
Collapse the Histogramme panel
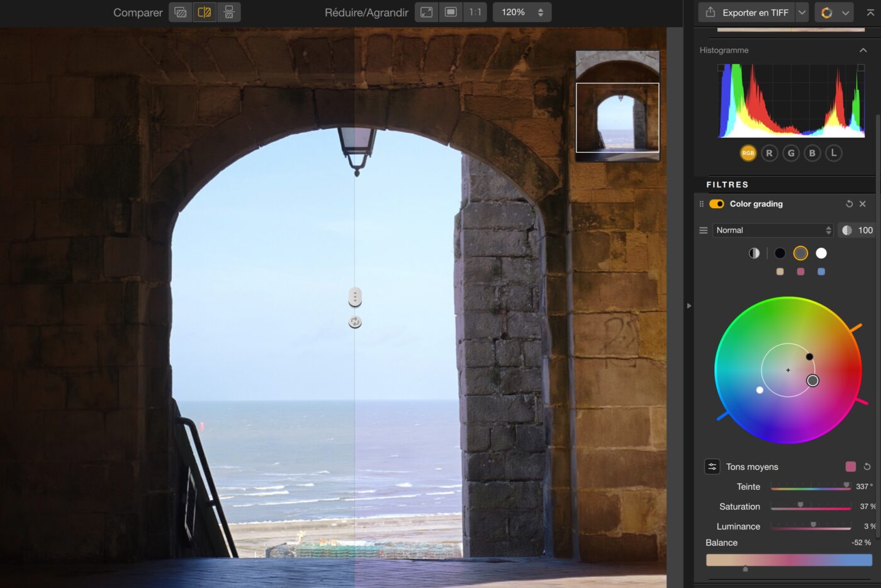[x=863, y=50]
